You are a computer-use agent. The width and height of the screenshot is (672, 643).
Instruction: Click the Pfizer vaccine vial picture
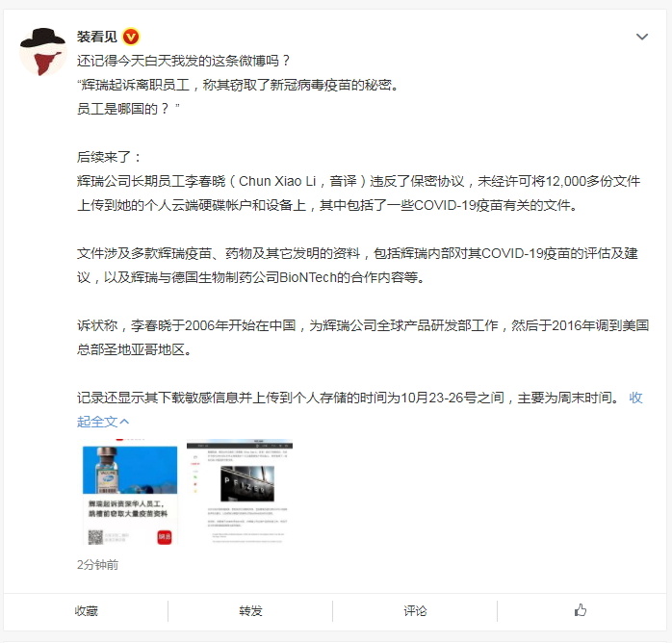[130, 470]
